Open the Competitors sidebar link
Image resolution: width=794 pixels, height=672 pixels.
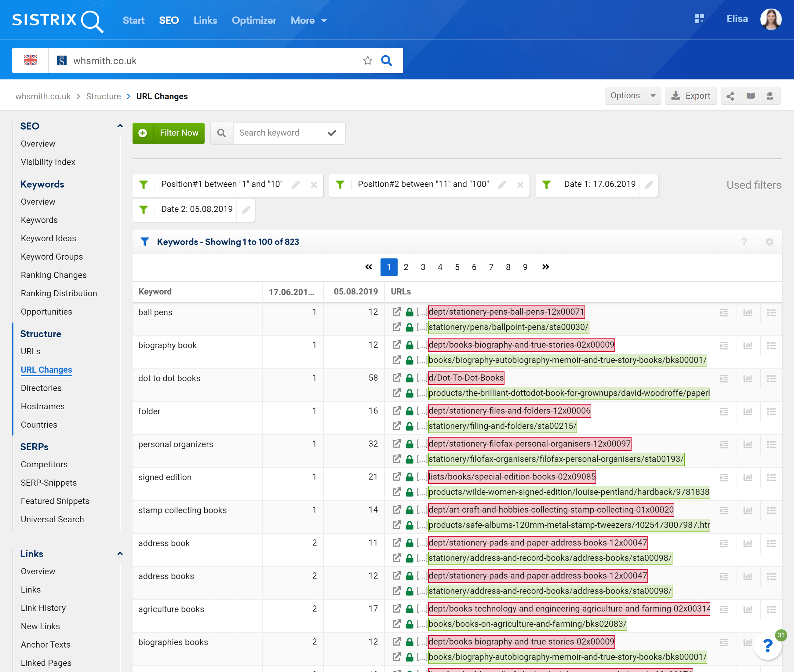point(44,465)
